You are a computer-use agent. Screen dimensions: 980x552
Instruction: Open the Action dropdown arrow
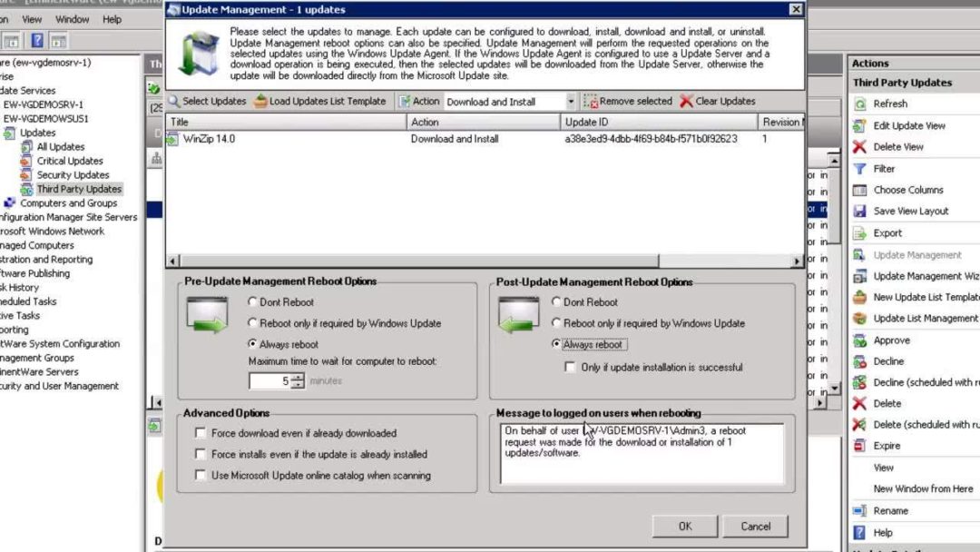[x=571, y=102]
